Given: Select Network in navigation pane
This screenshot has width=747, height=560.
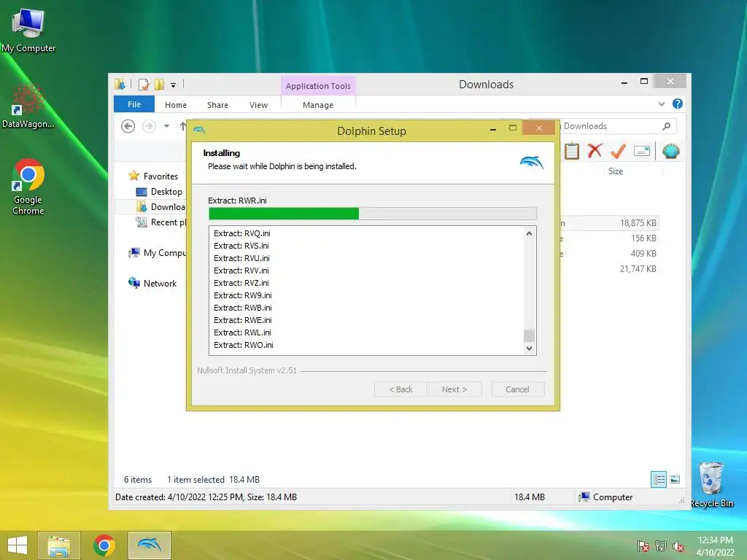Looking at the screenshot, I should pos(152,284).
